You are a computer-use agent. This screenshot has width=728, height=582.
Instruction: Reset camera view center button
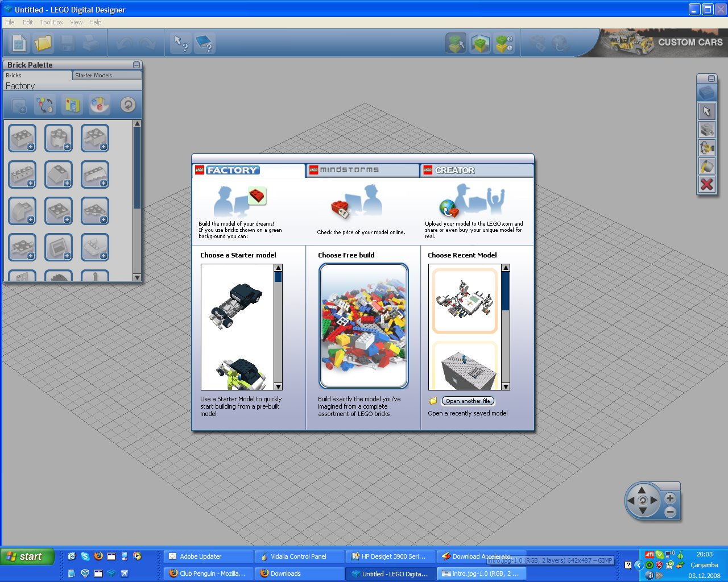tap(642, 501)
